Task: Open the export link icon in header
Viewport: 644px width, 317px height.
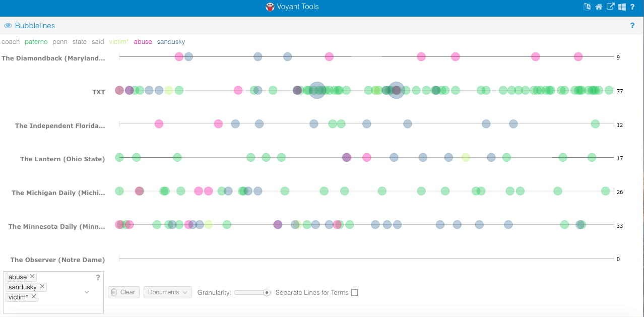Action: pyautogui.click(x=610, y=7)
